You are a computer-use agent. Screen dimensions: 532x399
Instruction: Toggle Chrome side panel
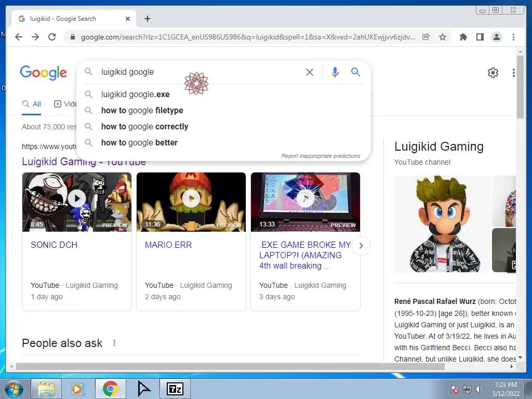(480, 37)
